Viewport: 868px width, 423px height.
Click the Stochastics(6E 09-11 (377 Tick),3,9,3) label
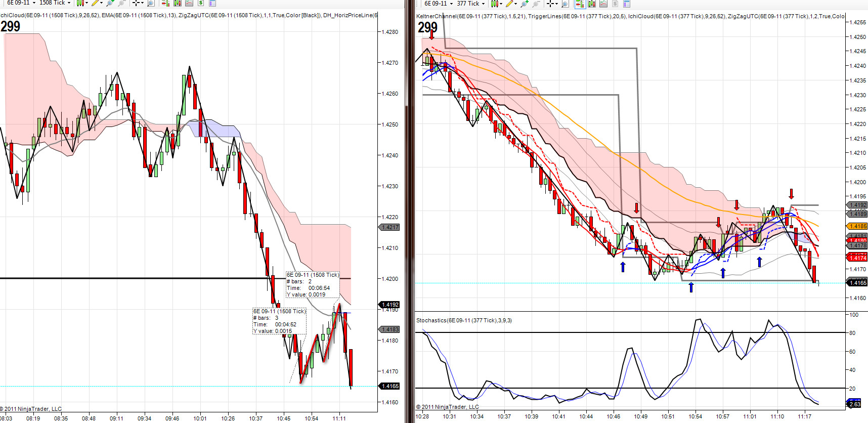click(x=464, y=320)
